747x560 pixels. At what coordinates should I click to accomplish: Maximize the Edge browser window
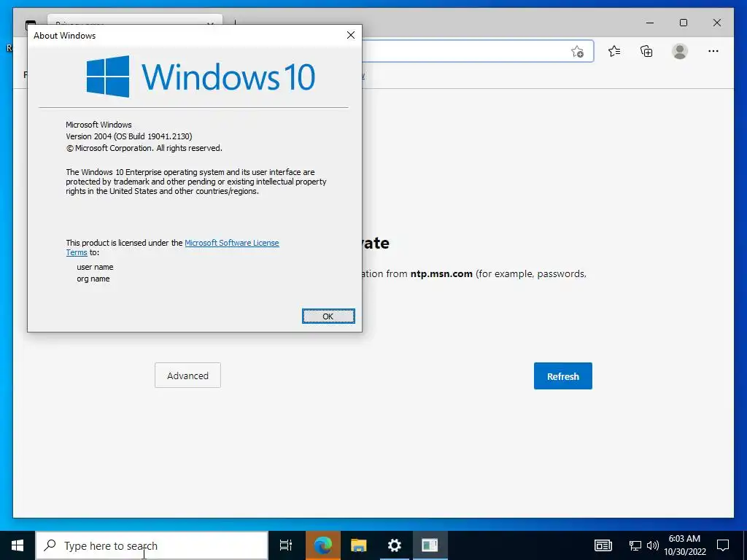683,23
